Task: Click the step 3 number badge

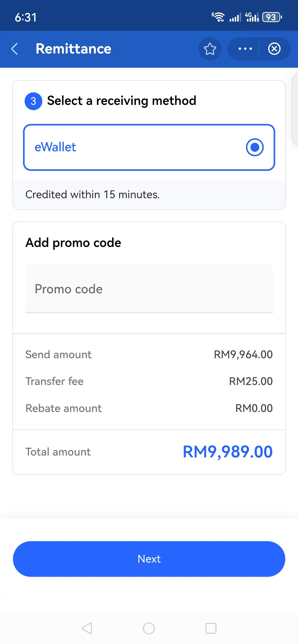Action: [33, 101]
